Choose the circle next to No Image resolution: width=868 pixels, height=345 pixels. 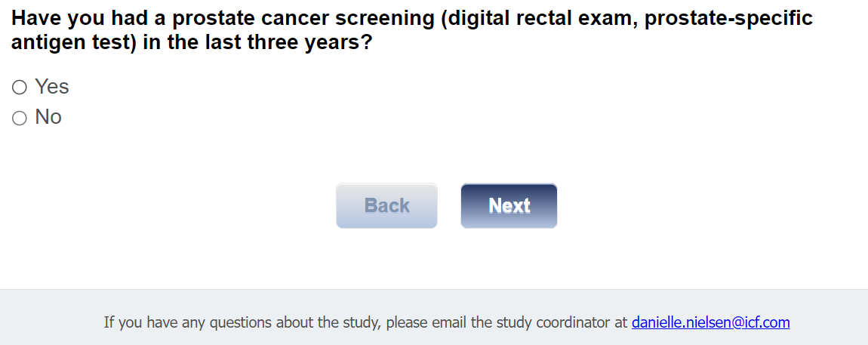[20, 118]
